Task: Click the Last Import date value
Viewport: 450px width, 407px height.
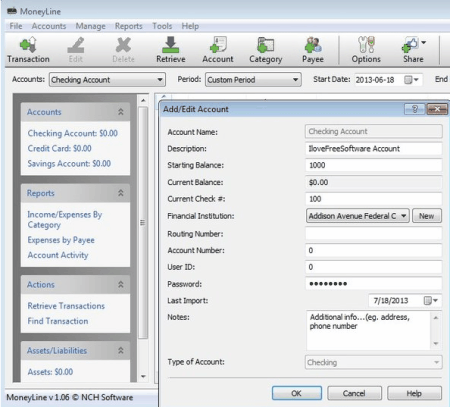Action: pos(391,301)
